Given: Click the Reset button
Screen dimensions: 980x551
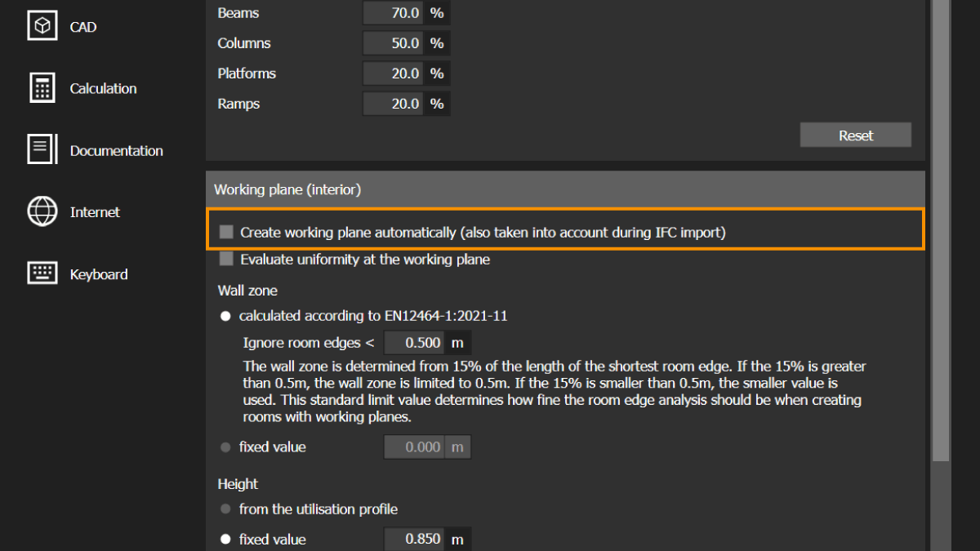Looking at the screenshot, I should pos(856,136).
